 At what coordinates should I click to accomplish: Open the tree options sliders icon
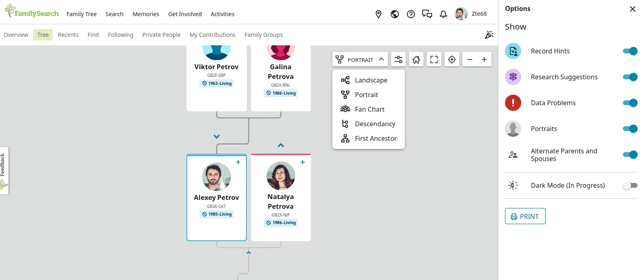(398, 59)
